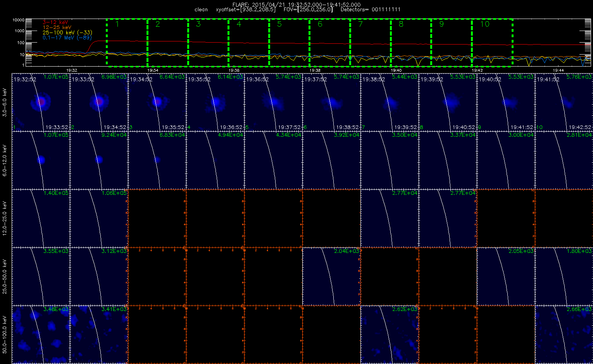The width and height of the screenshot is (593, 364).
Task: Click the 50.0-100.0 keV row label
Action: (5, 335)
